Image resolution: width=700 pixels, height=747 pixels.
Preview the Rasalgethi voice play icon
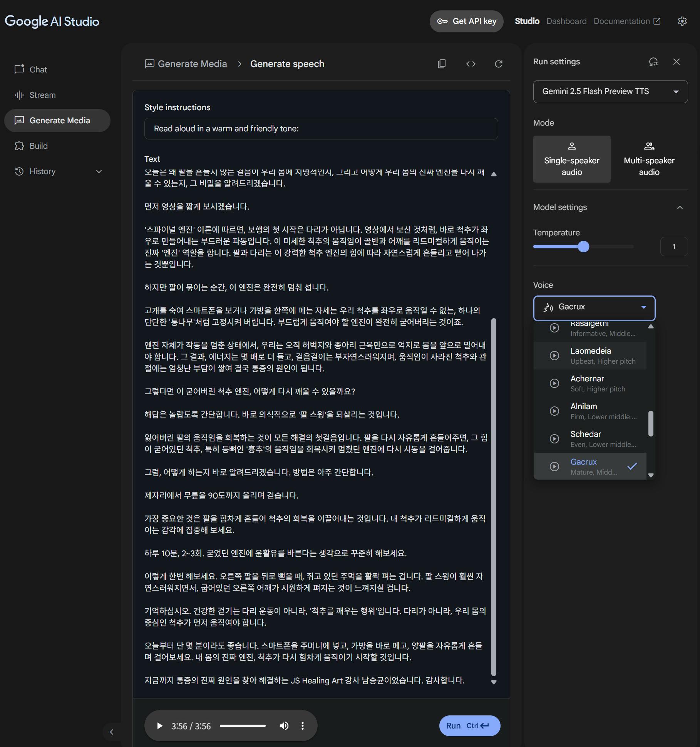click(554, 327)
